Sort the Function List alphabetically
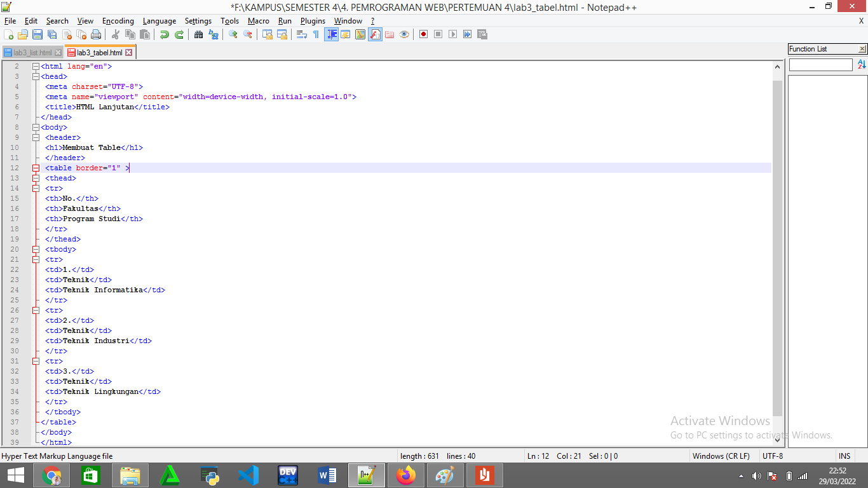The image size is (868, 488). [x=862, y=64]
